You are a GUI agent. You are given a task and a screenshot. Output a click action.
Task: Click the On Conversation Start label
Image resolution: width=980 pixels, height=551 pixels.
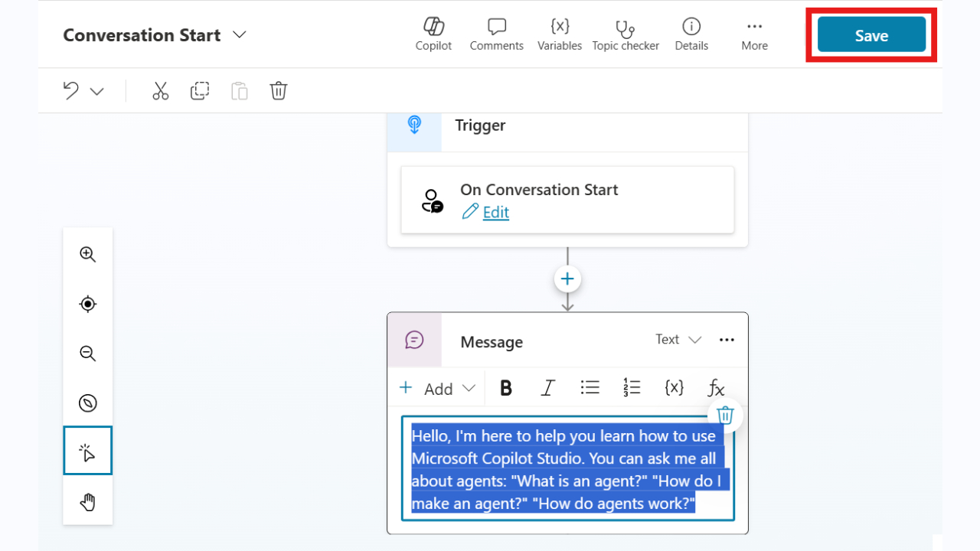(x=539, y=190)
